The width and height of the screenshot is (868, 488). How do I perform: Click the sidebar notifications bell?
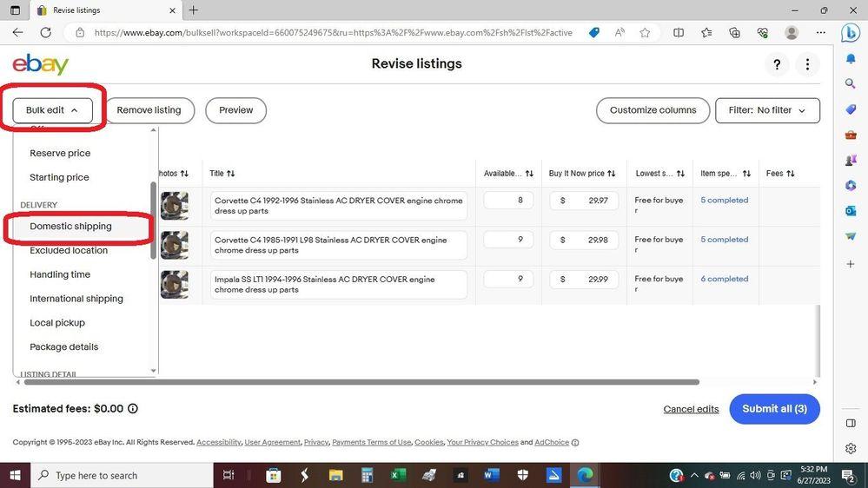pyautogui.click(x=851, y=58)
